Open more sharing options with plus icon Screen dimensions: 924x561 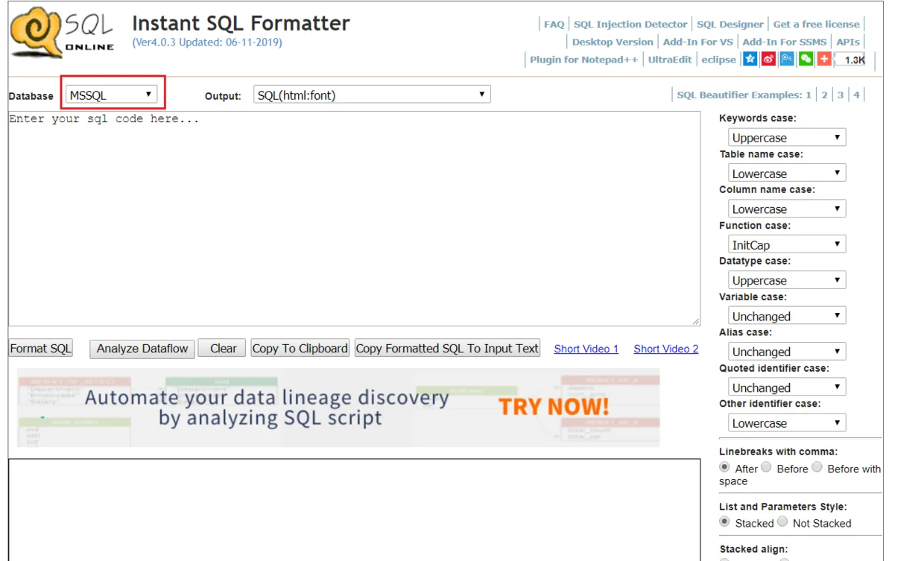824,59
